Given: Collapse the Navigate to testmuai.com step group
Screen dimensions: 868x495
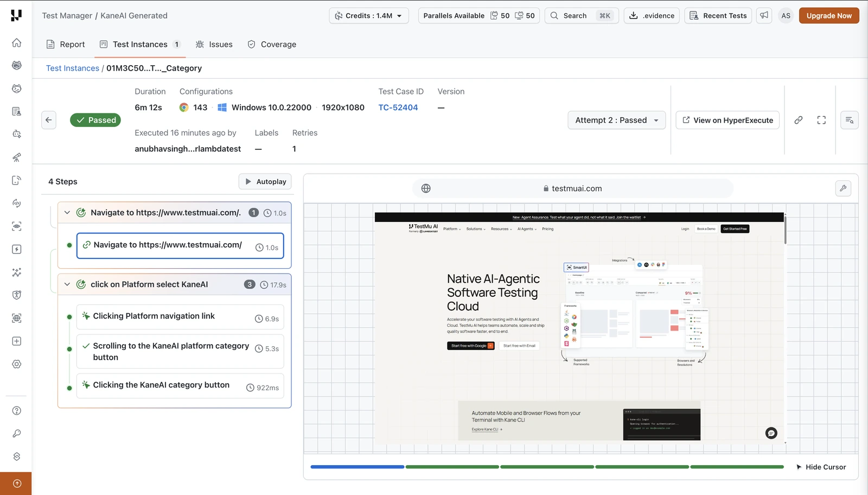Looking at the screenshot, I should pos(67,213).
